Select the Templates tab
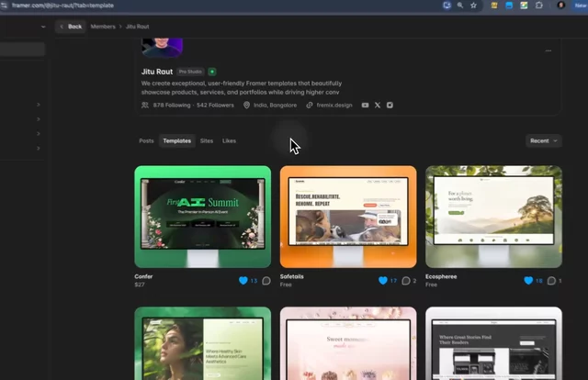This screenshot has height=380, width=588. pos(177,141)
